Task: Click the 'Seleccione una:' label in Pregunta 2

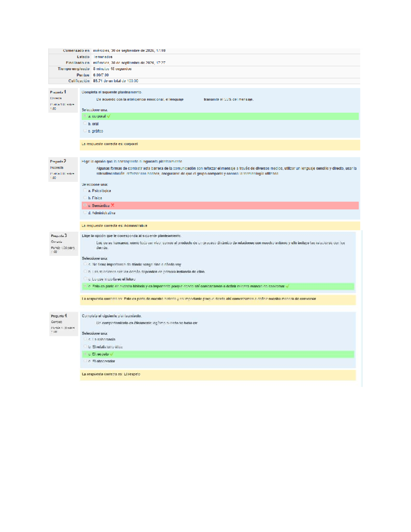Action: 95,184
